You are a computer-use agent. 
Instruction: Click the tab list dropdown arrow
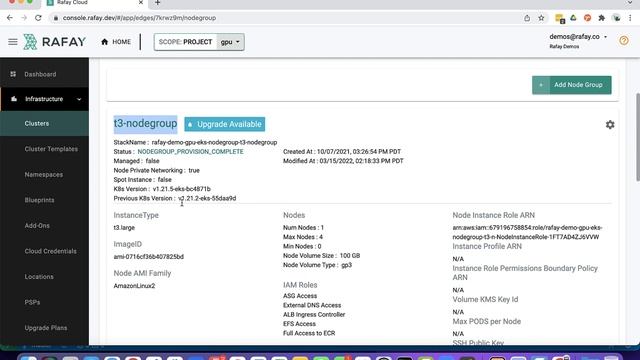(x=630, y=3)
